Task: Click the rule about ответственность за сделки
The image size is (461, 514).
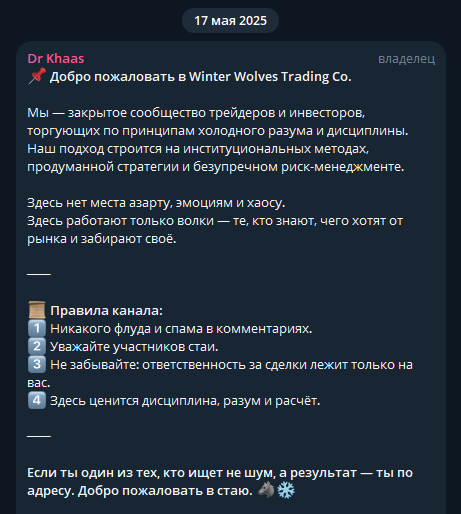Action: (220, 374)
